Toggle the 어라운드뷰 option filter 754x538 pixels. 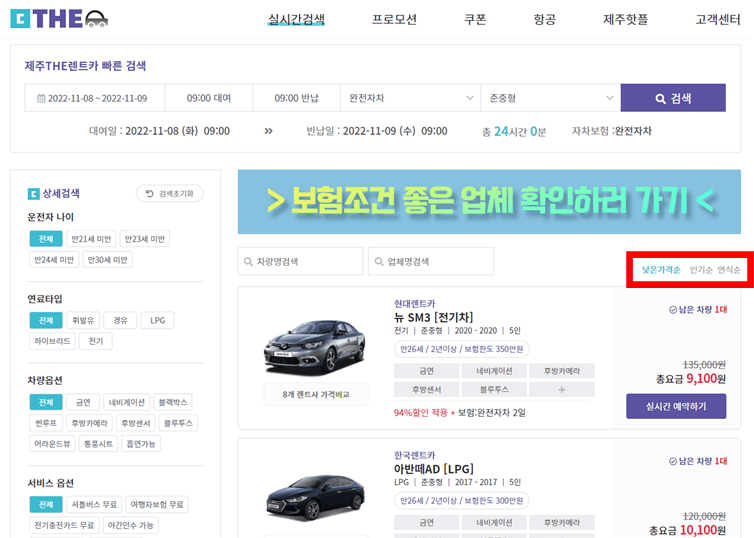52,443
